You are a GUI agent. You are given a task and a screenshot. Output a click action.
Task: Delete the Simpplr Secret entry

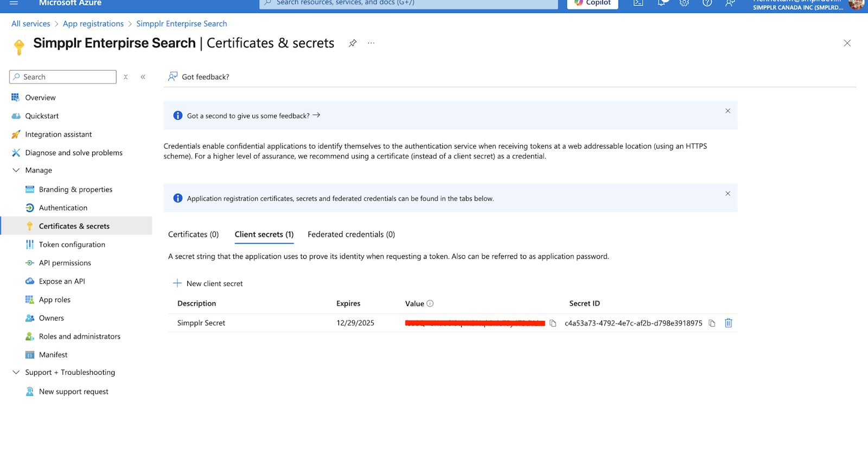[729, 323]
